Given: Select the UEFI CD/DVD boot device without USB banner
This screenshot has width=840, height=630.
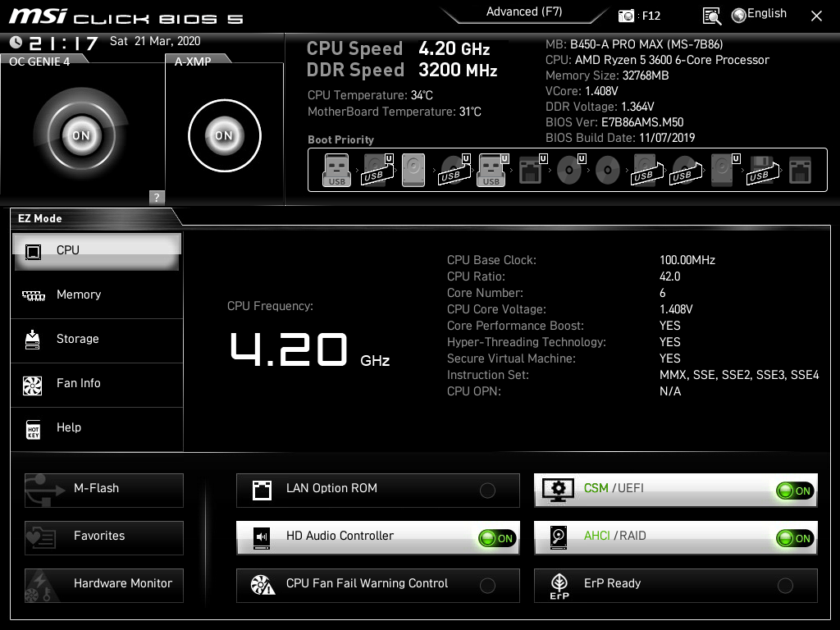Looking at the screenshot, I should coord(571,171).
